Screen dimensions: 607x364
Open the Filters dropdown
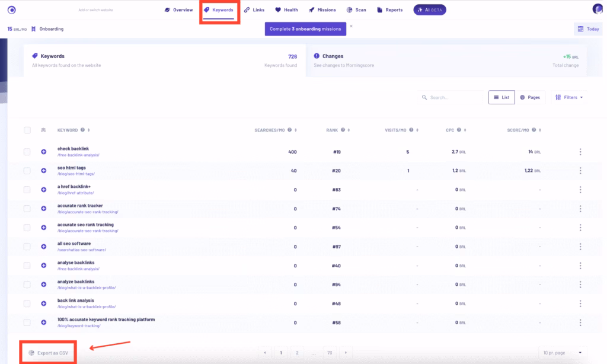tap(568, 97)
